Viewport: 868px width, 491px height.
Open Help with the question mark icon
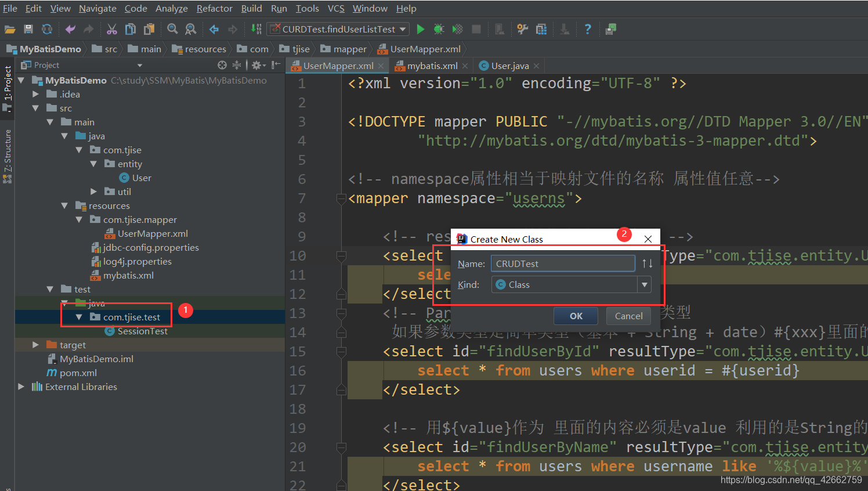(588, 29)
